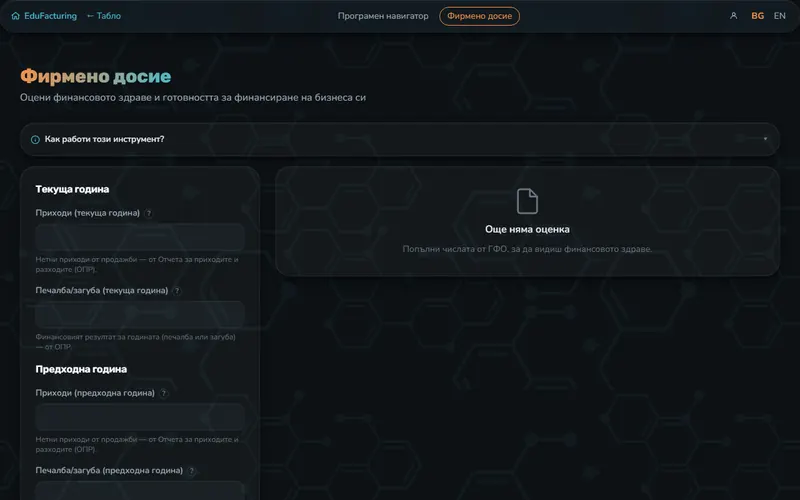Click the Попълни числата от ГФО hint text
The image size is (800, 500).
tap(527, 249)
